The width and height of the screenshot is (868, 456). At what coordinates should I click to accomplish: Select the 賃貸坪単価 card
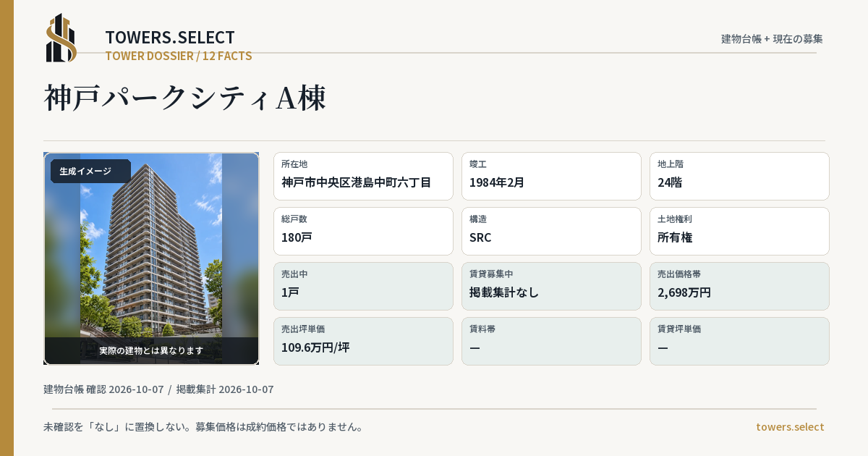pyautogui.click(x=739, y=341)
